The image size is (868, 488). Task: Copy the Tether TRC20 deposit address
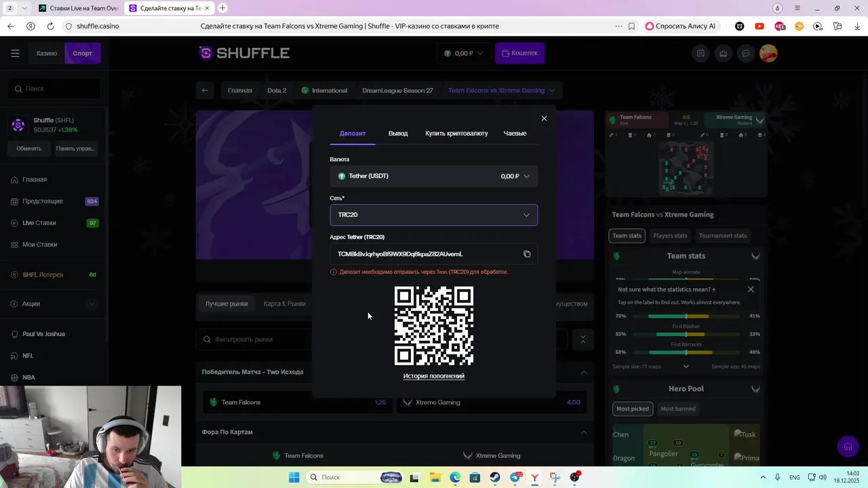[x=527, y=254]
